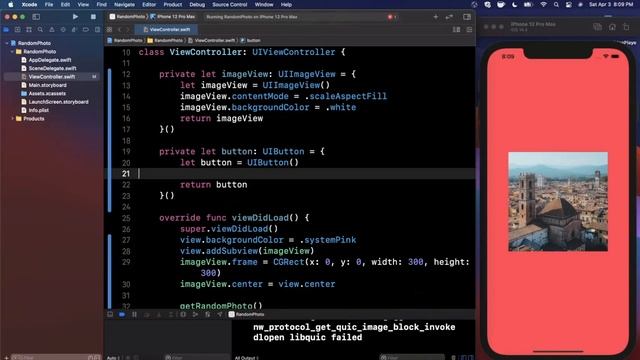Open the Source Control menu
640x360 pixels.
229,4
